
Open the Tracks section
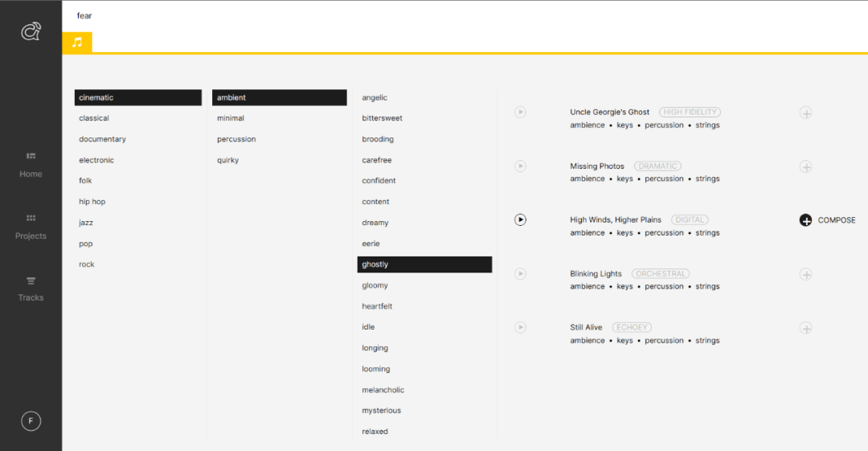tap(31, 288)
